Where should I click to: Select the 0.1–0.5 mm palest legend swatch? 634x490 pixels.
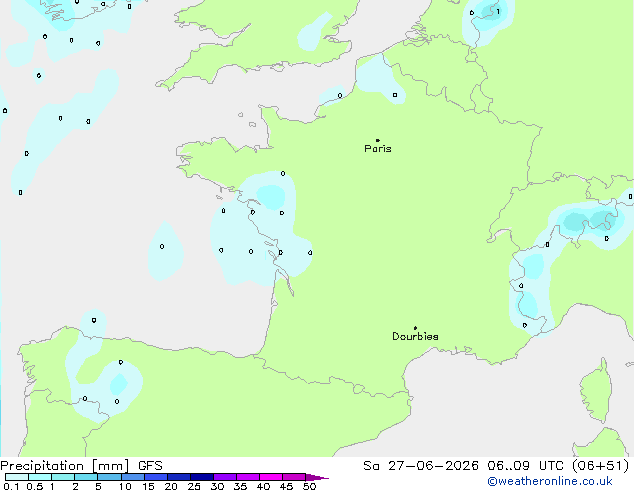17,477
